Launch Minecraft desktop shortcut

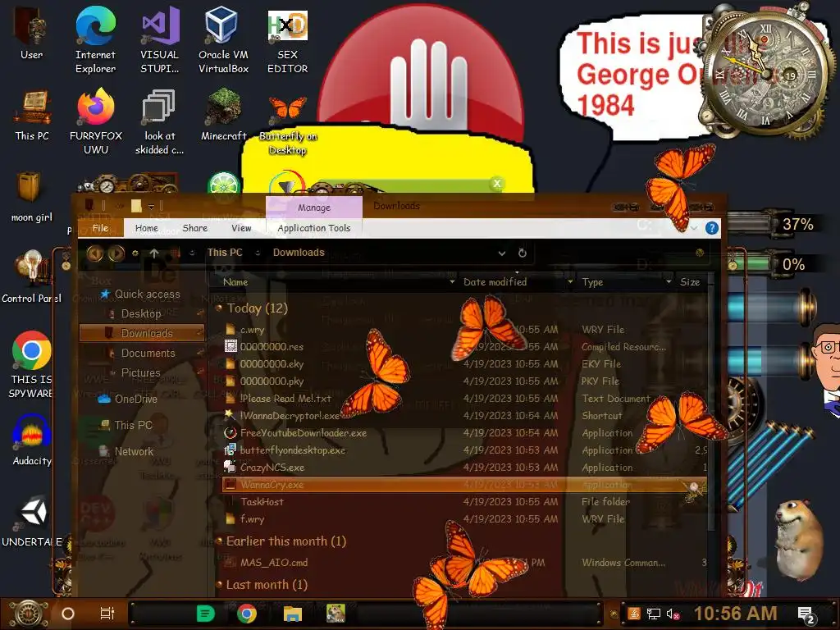coord(223,116)
